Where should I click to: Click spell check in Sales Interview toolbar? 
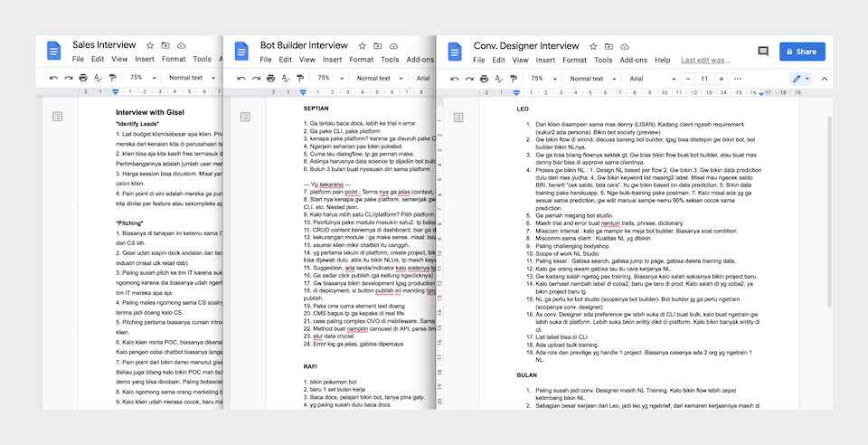coord(98,78)
